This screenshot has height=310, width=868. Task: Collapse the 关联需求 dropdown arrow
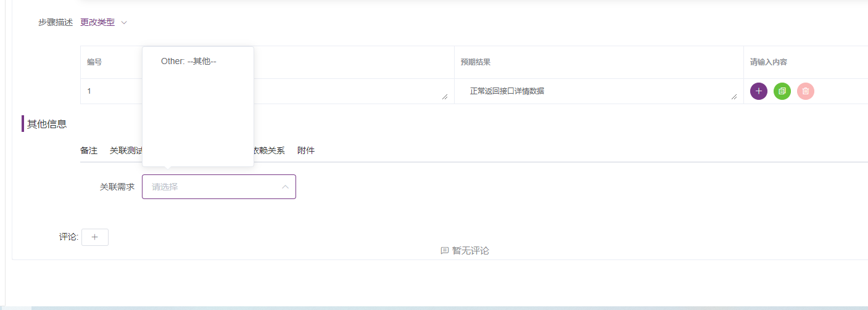click(x=285, y=187)
